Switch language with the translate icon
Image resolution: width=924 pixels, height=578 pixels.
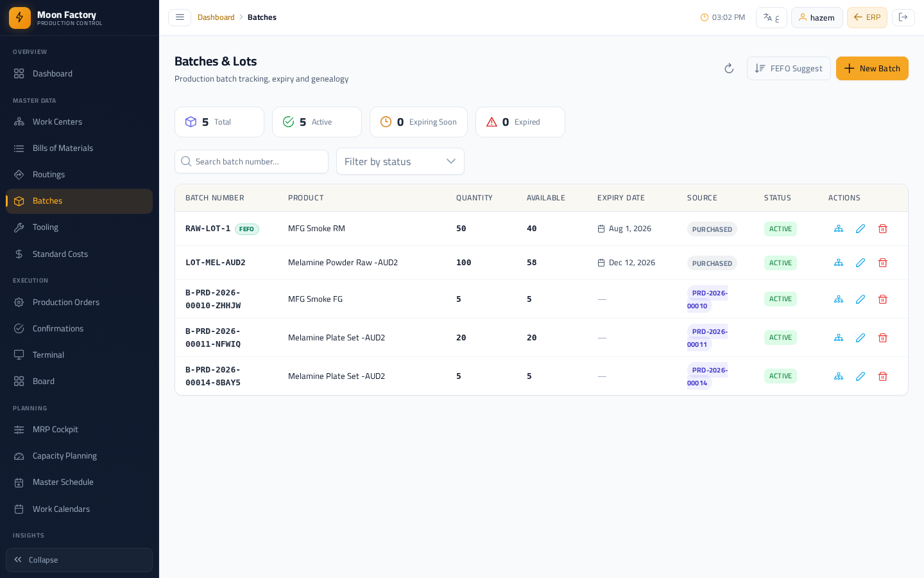point(771,17)
